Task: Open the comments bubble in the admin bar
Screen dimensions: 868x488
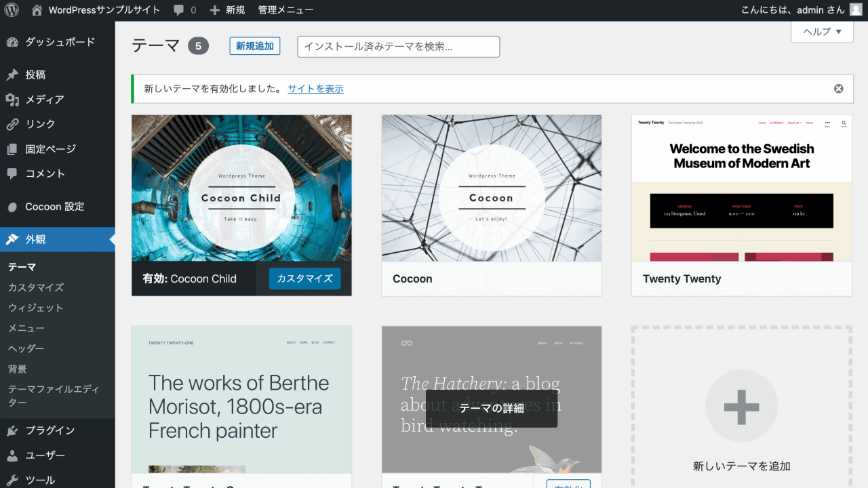Action: tap(178, 10)
